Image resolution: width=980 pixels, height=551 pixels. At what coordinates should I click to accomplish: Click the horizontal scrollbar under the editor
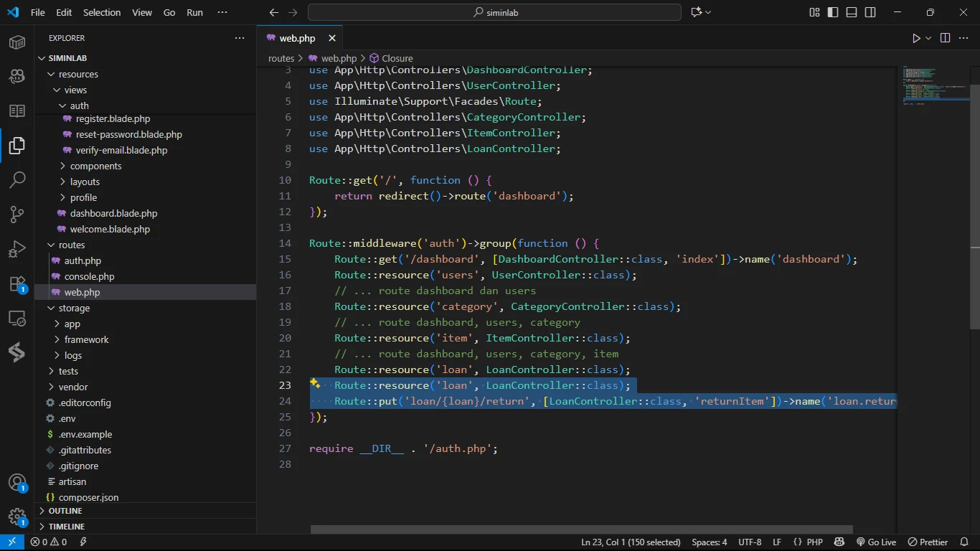581,529
